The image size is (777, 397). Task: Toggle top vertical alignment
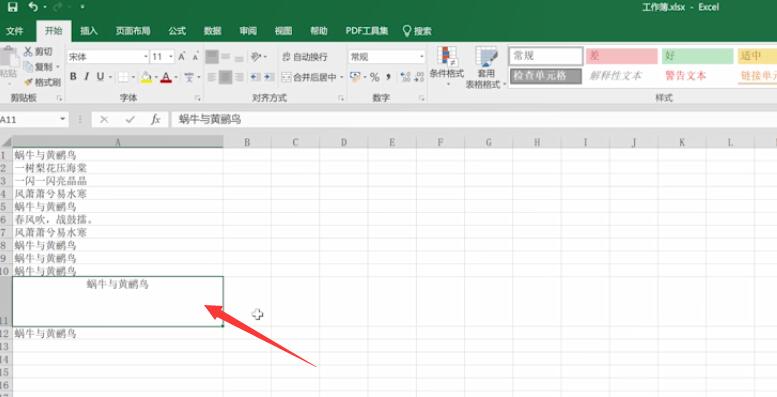(212, 57)
